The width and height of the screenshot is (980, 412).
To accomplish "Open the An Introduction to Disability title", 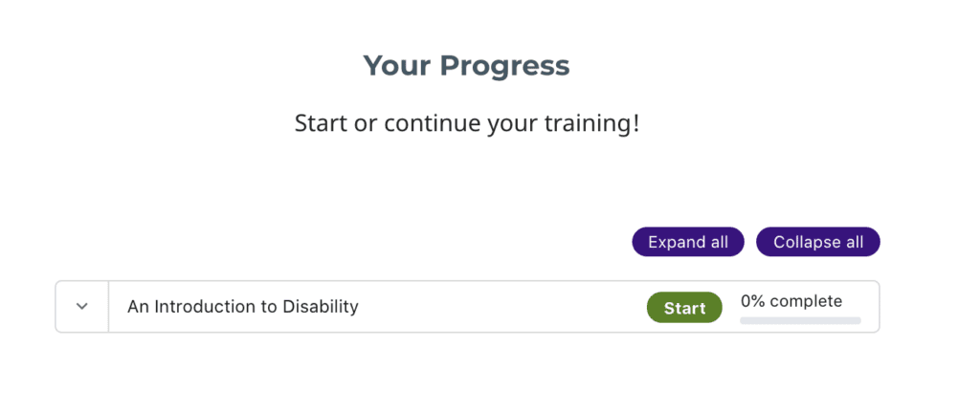I will click(242, 307).
